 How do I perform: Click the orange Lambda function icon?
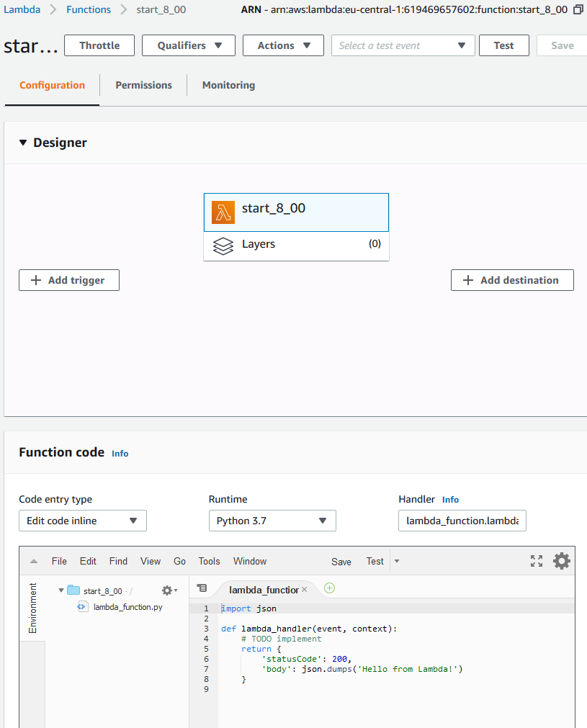223,212
